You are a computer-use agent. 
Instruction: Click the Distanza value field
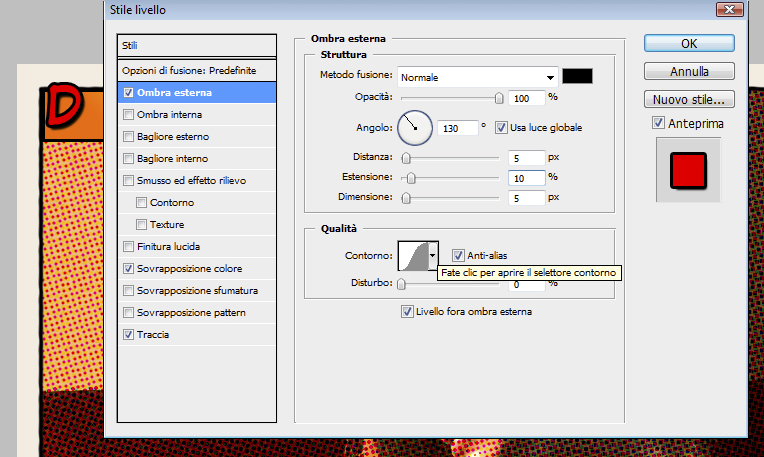click(x=526, y=157)
